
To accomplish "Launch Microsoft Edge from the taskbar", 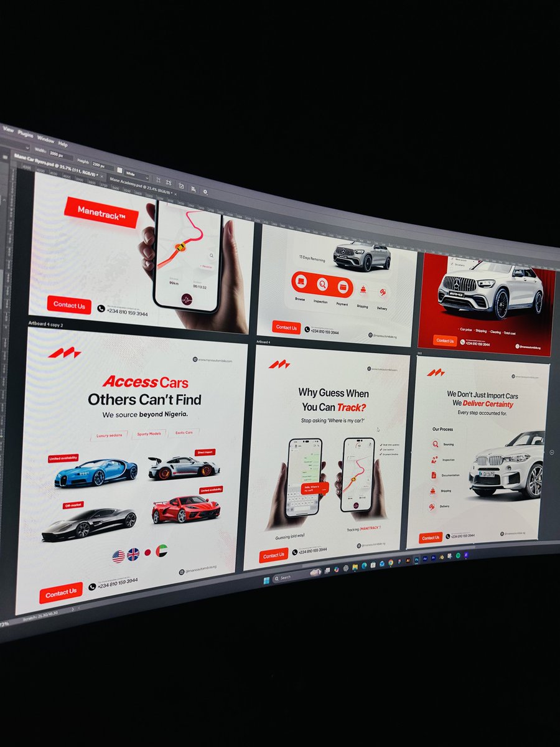I will click(364, 566).
